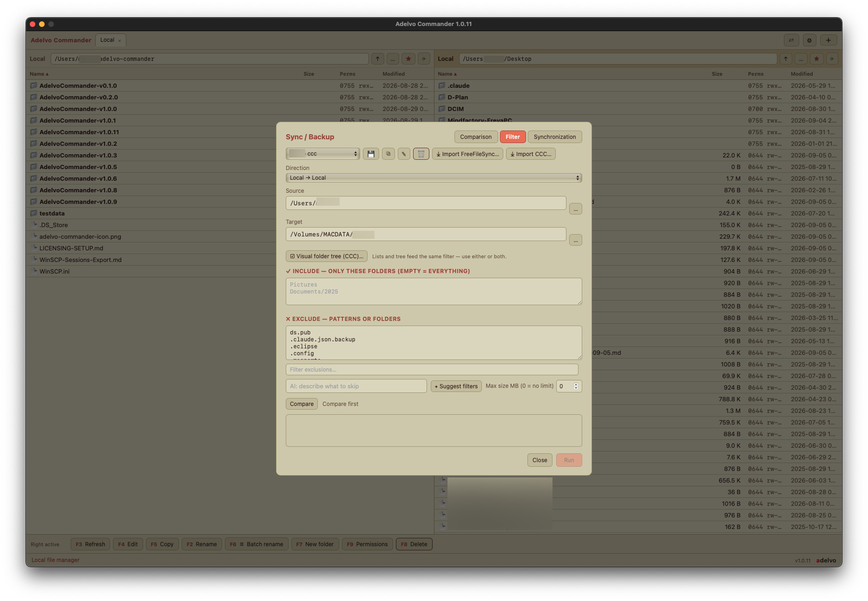Click Import FreeFileSync... button
The image size is (868, 601).
pos(467,154)
